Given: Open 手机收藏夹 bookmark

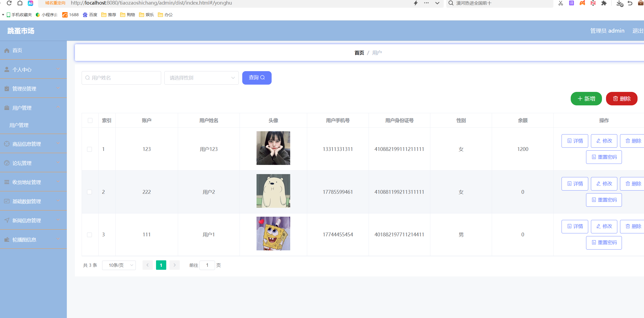Looking at the screenshot, I should click(19, 15).
